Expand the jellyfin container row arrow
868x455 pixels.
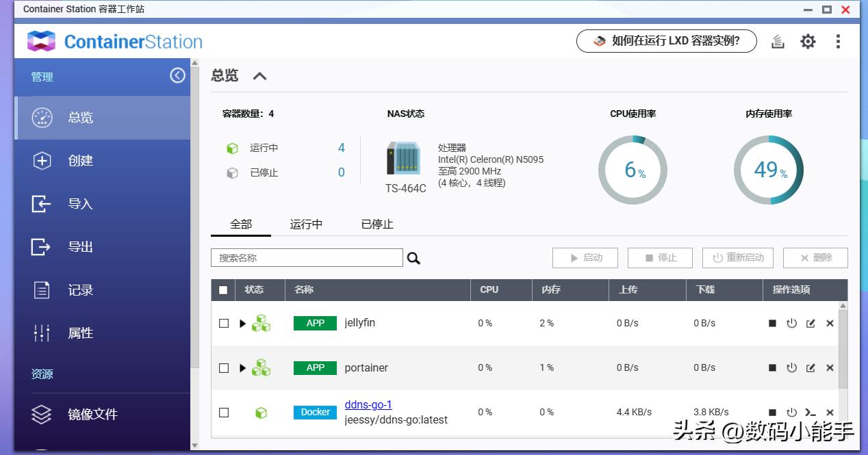[x=242, y=323]
